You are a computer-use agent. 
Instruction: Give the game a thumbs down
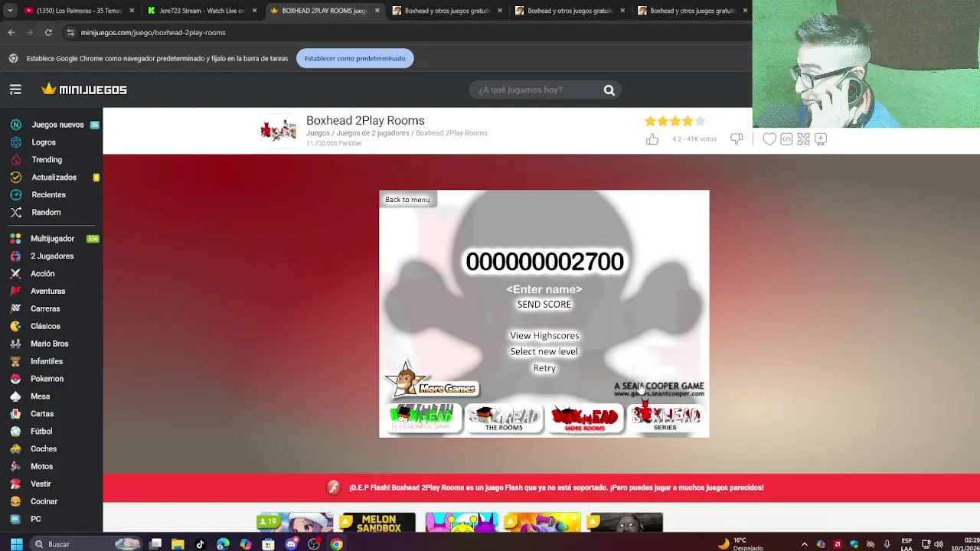tap(737, 139)
